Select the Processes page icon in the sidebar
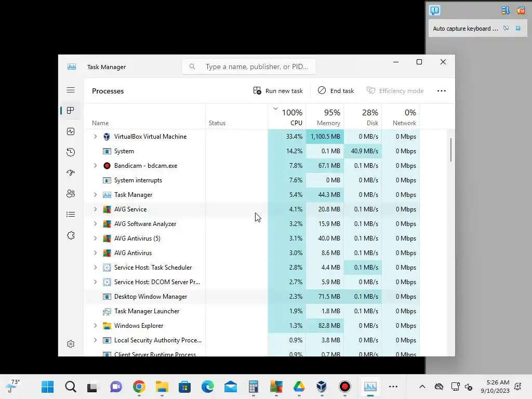This screenshot has height=399, width=532. (71, 111)
